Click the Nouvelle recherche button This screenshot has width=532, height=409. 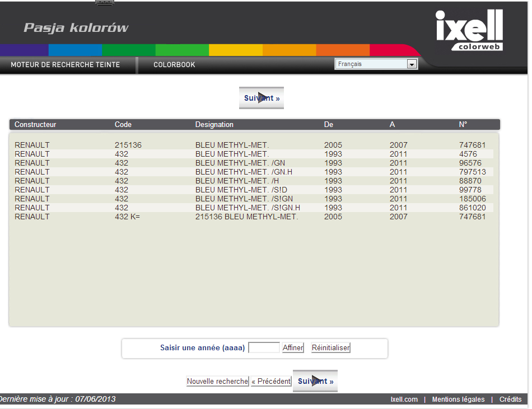[217, 381]
